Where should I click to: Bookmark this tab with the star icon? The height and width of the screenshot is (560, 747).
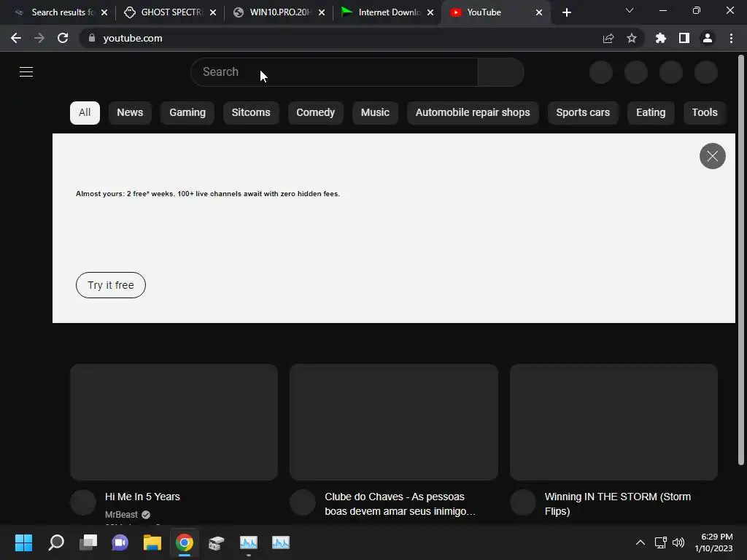(x=632, y=38)
